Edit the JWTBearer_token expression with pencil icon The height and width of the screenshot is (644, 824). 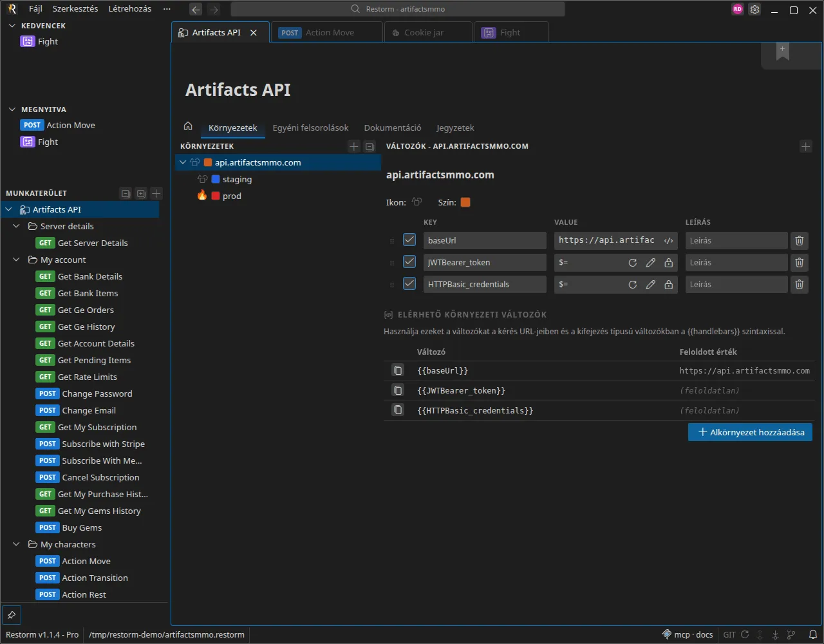(651, 263)
